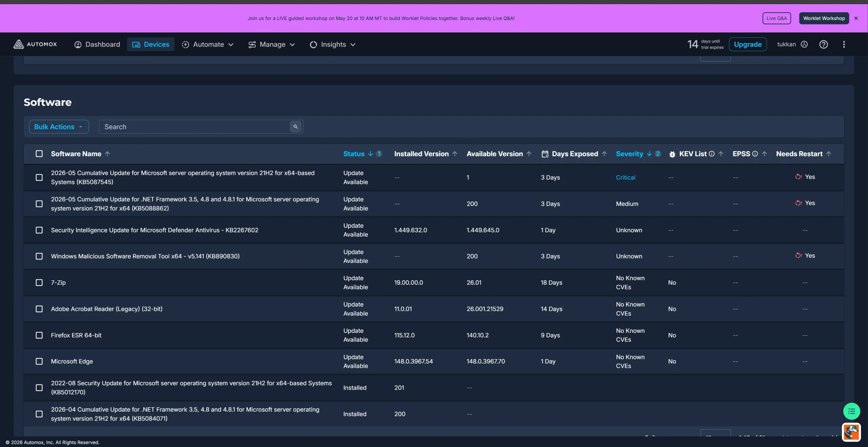Check the KB5084071 .NET Framework row
Viewport: 868px width, 447px height.
(39, 414)
